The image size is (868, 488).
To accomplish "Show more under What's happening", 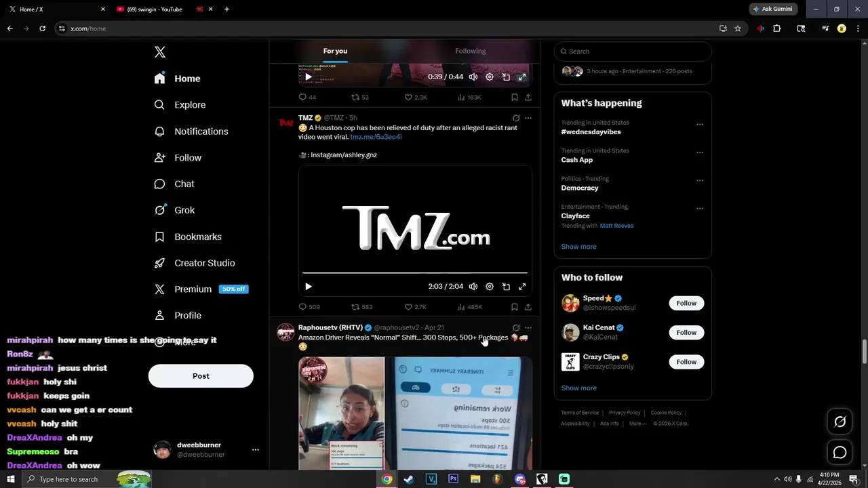I will [x=578, y=247].
